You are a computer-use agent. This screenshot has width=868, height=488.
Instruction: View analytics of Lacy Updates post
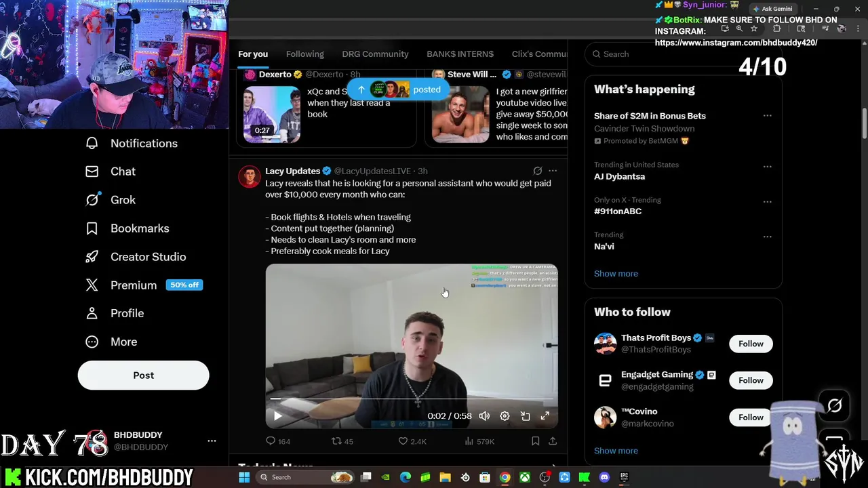pos(479,441)
